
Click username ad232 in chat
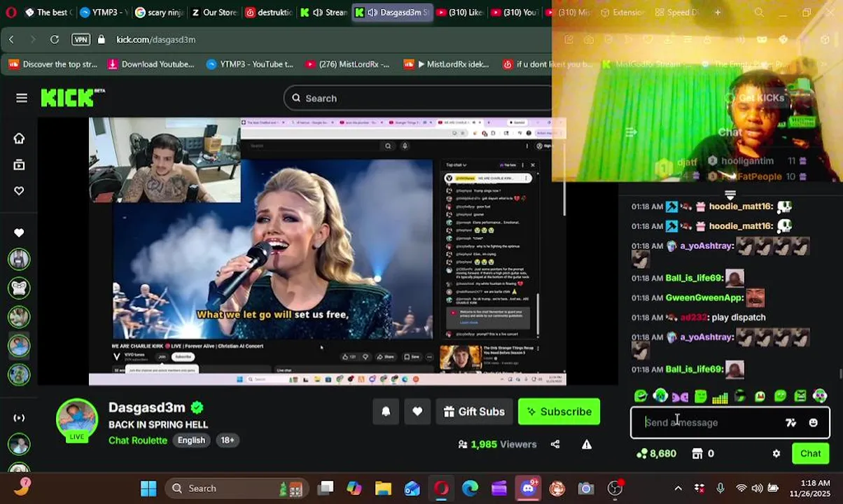click(693, 317)
